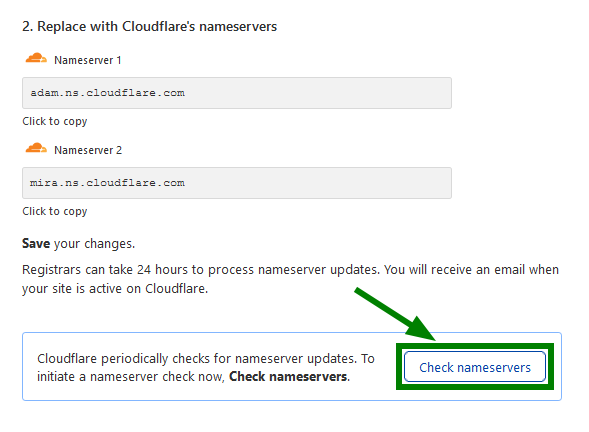Screen dimensions: 589x432
Task: Click 'You will receive an email' sentence
Action: 471,270
